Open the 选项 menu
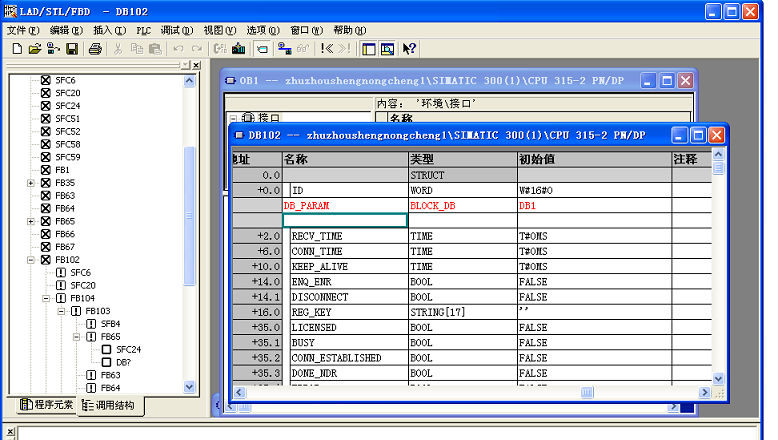The height and width of the screenshot is (440, 778). tap(263, 30)
